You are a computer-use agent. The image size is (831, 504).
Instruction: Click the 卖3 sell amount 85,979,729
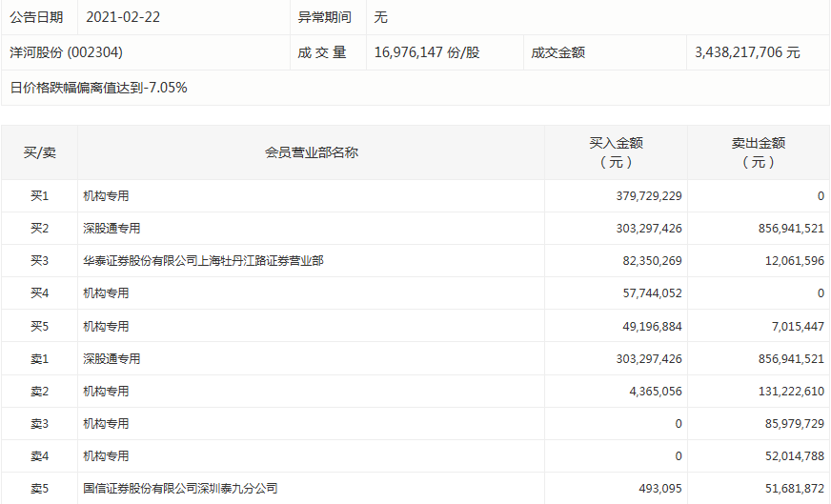[x=795, y=423]
